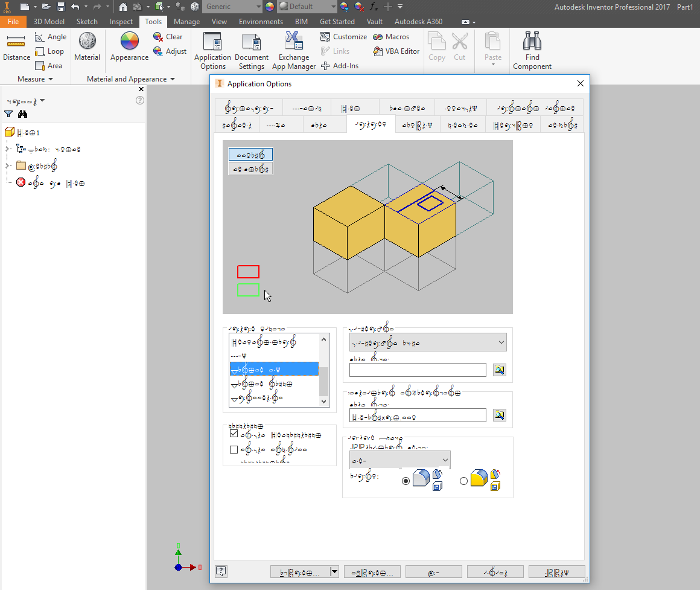The width and height of the screenshot is (700, 590).
Task: Uncheck the first checkbox in the options dialog
Action: click(234, 433)
